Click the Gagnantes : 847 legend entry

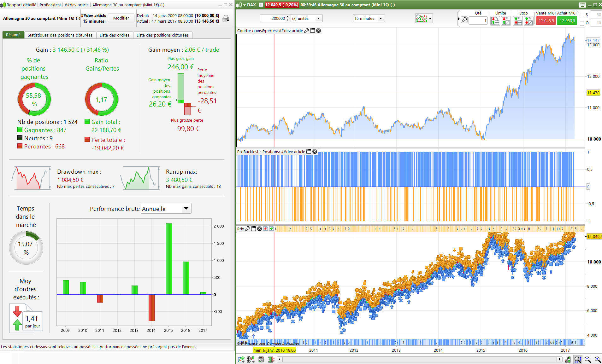(x=42, y=130)
